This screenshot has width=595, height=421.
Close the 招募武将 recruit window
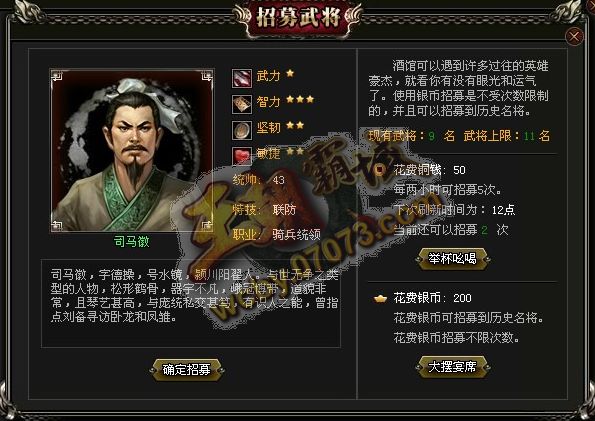tap(574, 37)
